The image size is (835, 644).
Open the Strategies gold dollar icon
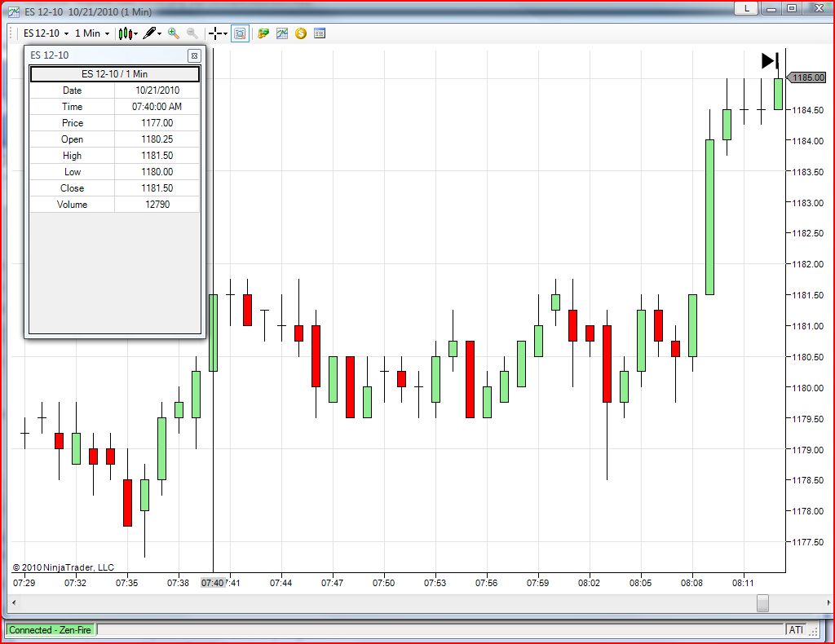point(301,33)
